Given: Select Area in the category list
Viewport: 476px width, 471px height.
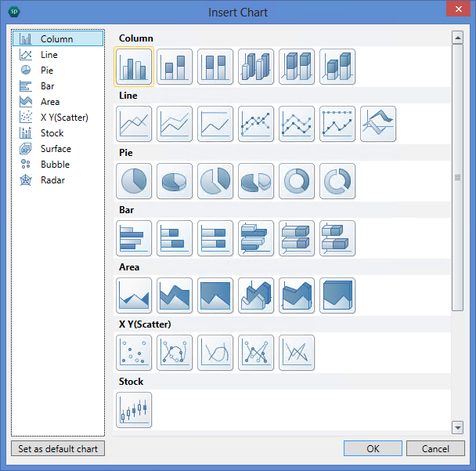Looking at the screenshot, I should 58,102.
